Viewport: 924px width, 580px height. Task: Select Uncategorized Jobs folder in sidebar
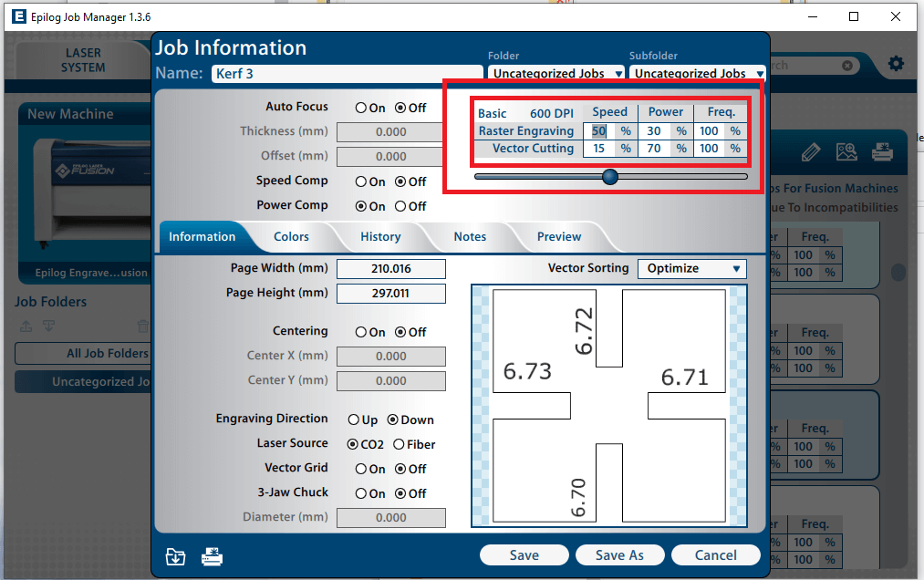point(83,382)
